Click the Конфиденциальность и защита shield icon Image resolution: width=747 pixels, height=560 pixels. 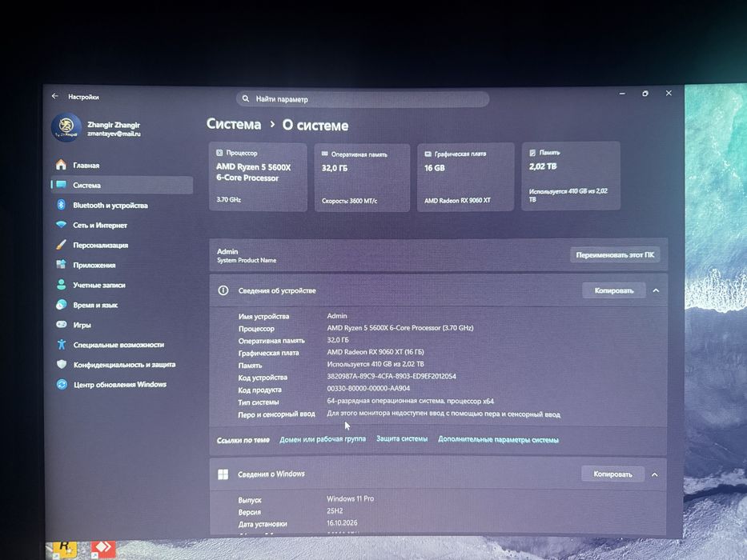62,364
